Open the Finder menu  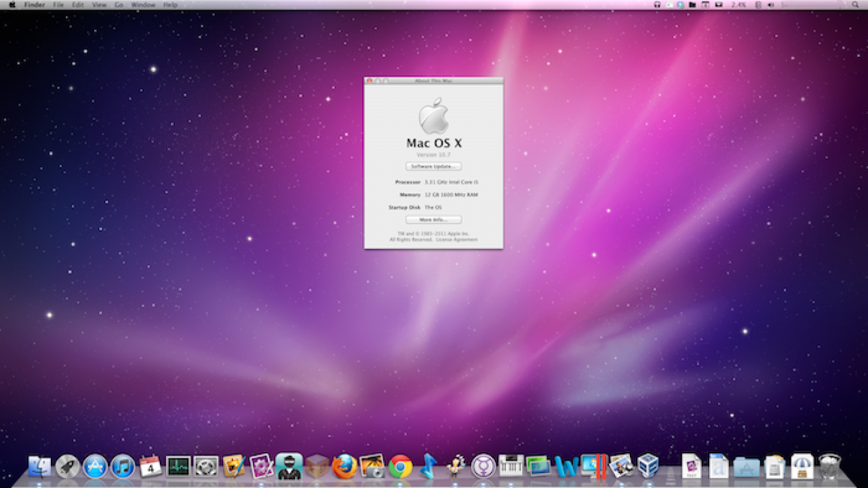click(x=35, y=5)
